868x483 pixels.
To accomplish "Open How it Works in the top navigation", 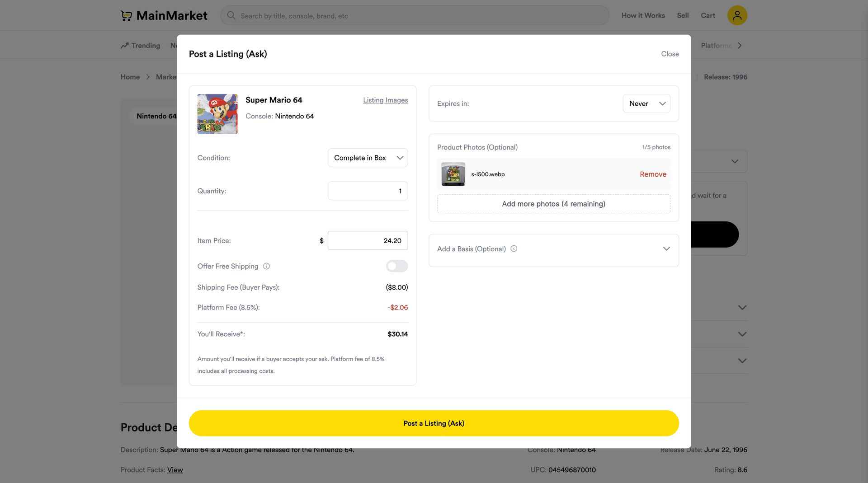I will click(x=643, y=15).
